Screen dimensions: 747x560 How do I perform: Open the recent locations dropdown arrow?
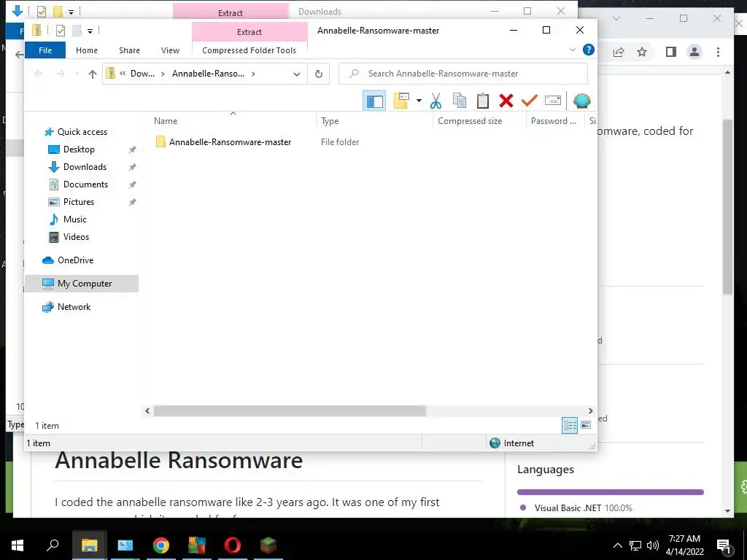pyautogui.click(x=77, y=74)
